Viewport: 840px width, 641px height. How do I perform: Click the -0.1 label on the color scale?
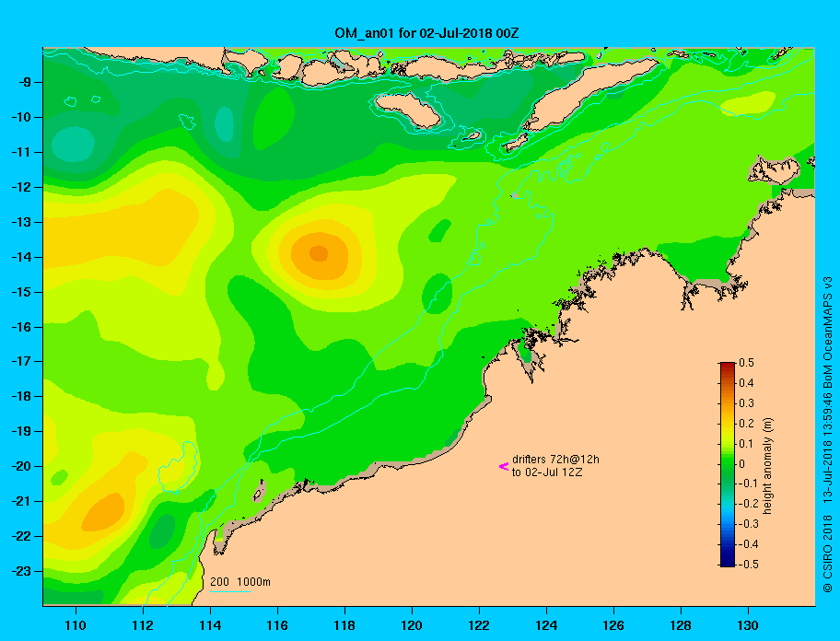[749, 484]
